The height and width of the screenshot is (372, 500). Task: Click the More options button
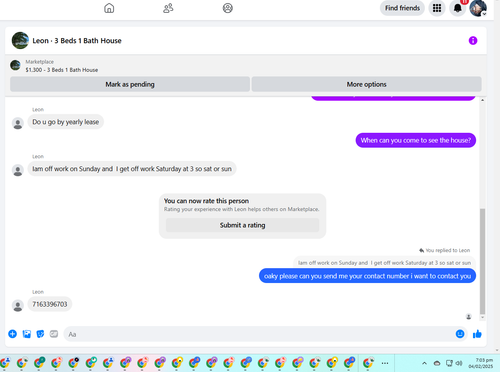(x=366, y=84)
